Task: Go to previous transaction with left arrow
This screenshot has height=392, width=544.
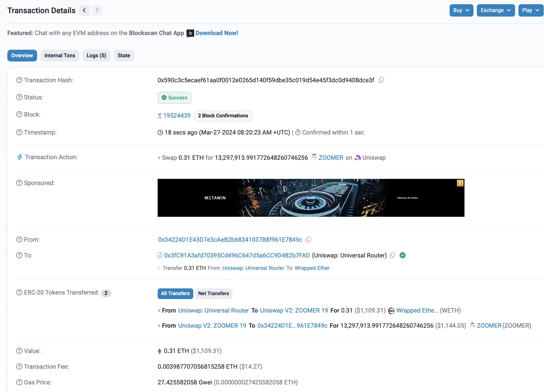Action: pos(84,10)
